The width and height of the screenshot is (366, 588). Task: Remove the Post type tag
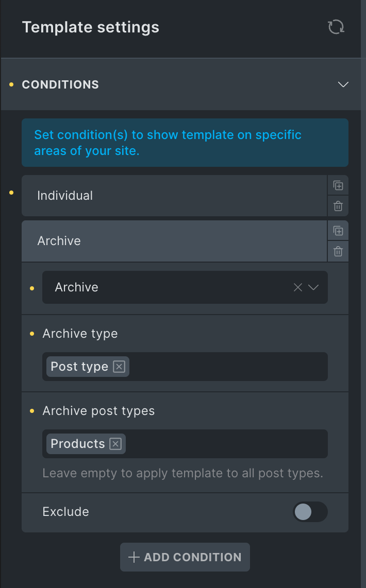[119, 367]
